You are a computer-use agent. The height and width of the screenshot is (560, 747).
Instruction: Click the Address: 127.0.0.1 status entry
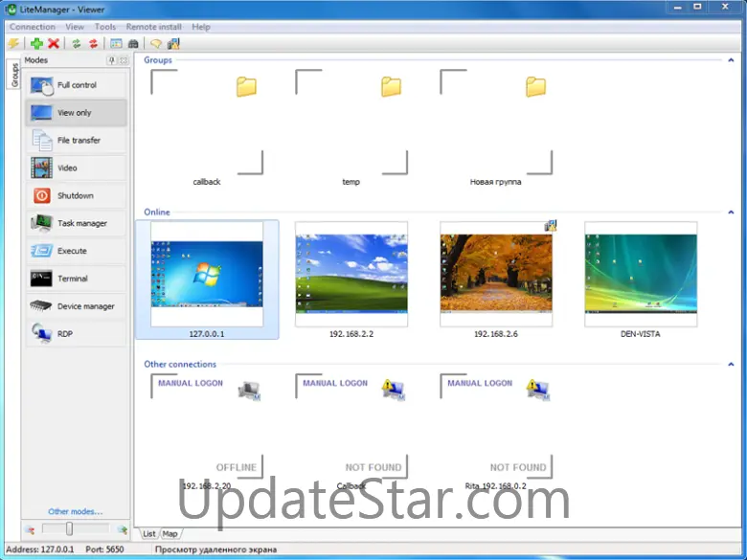coord(40,549)
